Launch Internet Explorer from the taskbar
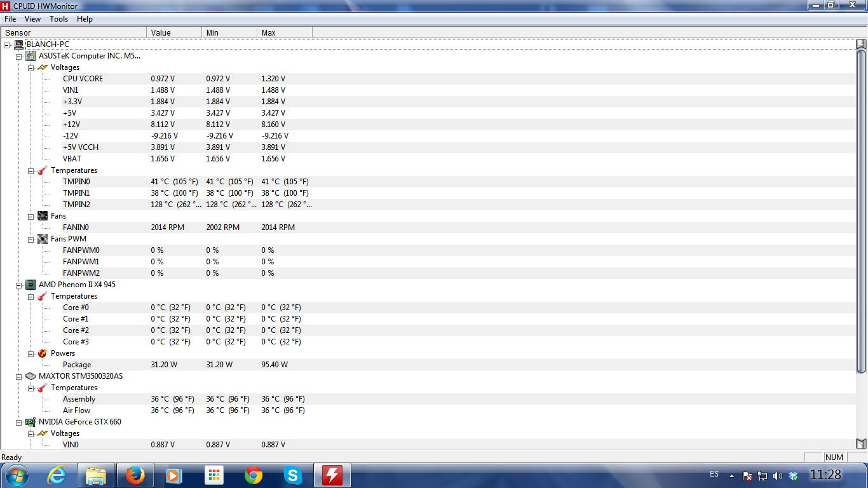868x488 pixels. click(57, 475)
